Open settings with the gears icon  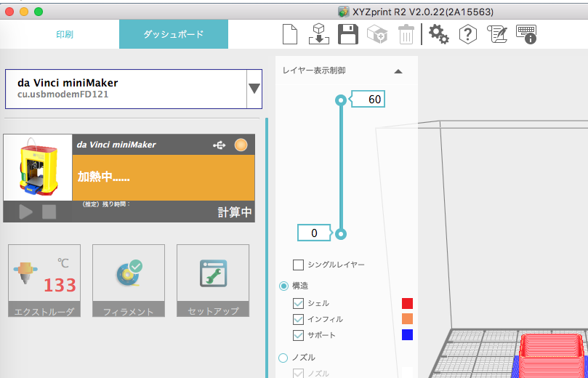tap(438, 34)
